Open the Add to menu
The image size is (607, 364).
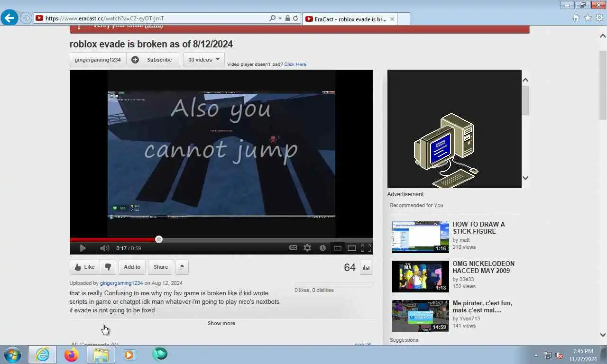132,267
